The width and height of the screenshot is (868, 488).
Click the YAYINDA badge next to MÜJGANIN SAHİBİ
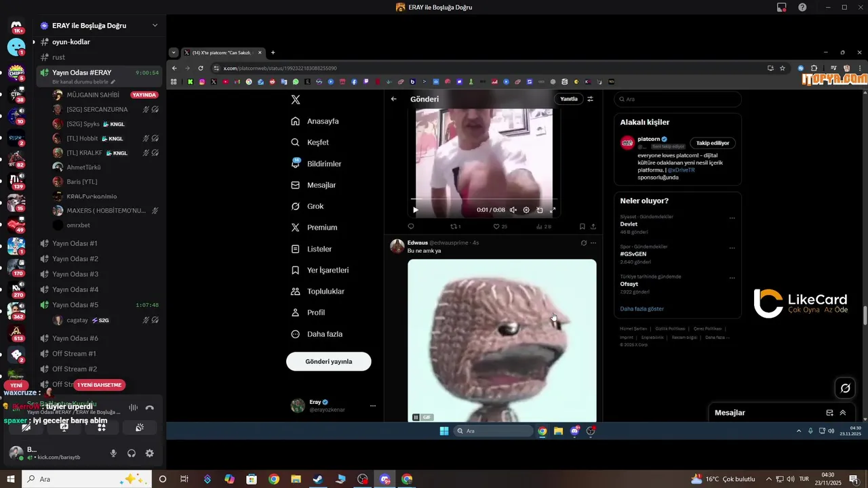click(144, 95)
